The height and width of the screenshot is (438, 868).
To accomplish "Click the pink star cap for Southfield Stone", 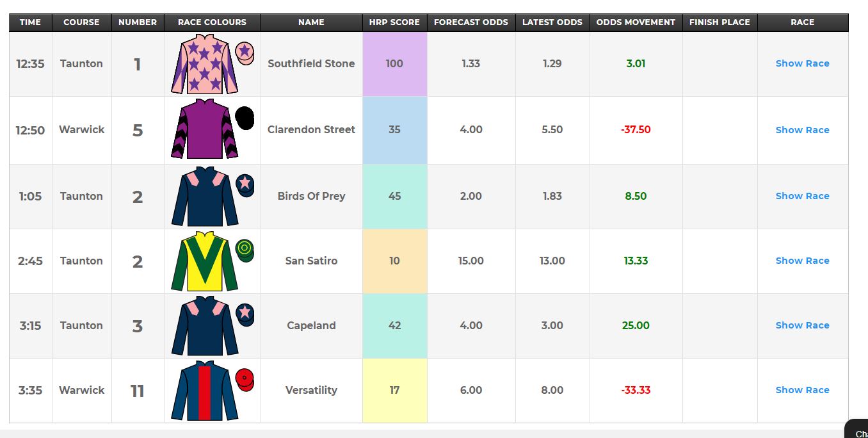I will coord(245,53).
